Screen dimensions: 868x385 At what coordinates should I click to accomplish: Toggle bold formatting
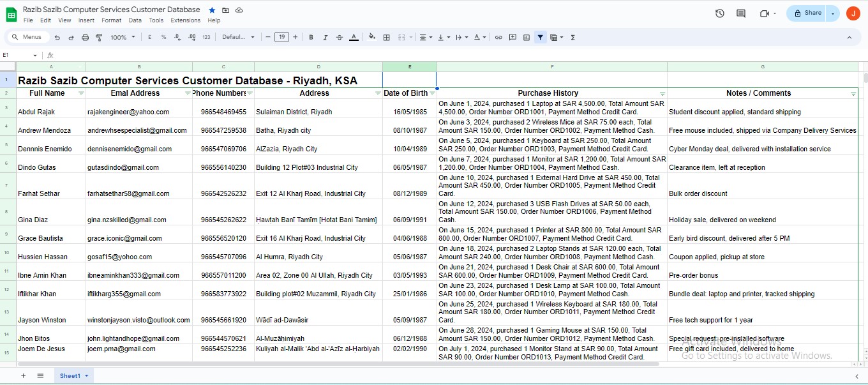(311, 38)
